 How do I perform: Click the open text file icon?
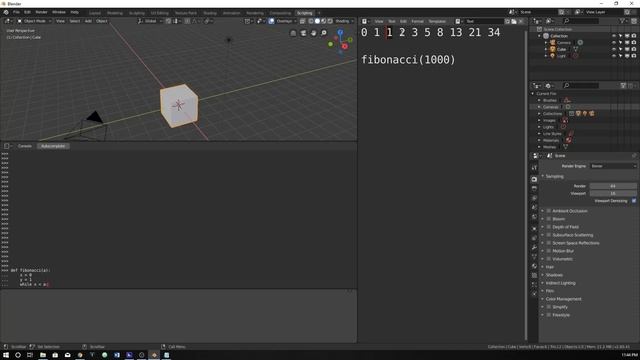coord(514,21)
